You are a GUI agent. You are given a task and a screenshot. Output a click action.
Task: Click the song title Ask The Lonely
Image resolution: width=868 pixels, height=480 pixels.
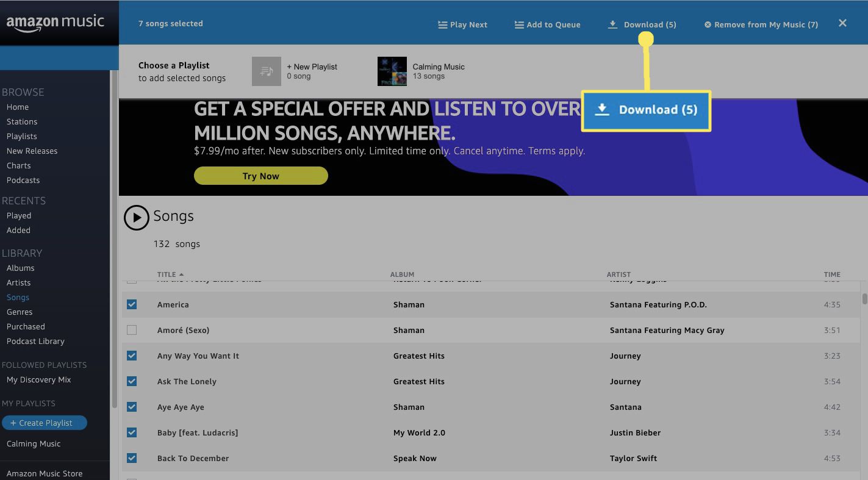187,381
